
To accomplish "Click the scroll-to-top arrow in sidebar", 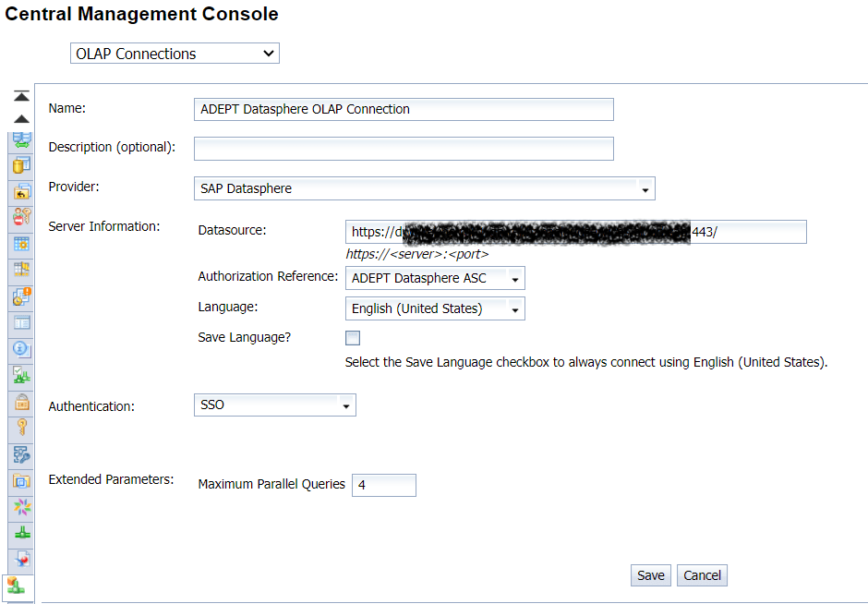I will [x=21, y=96].
